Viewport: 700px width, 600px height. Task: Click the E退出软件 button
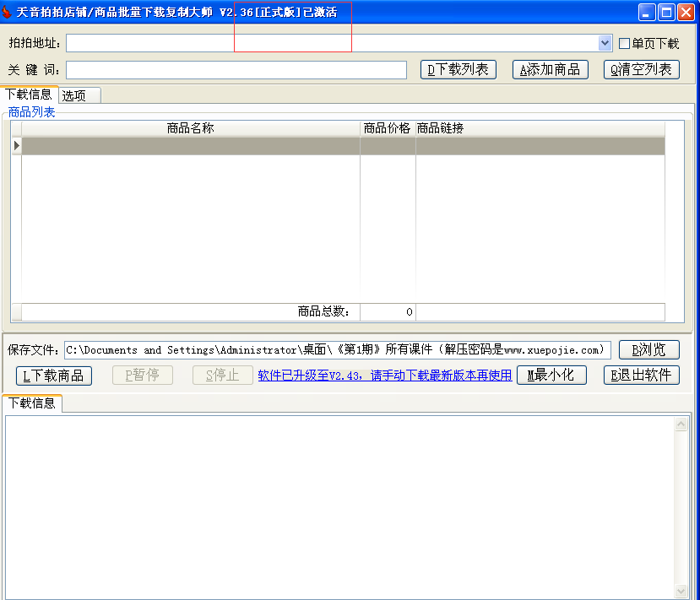pyautogui.click(x=645, y=376)
